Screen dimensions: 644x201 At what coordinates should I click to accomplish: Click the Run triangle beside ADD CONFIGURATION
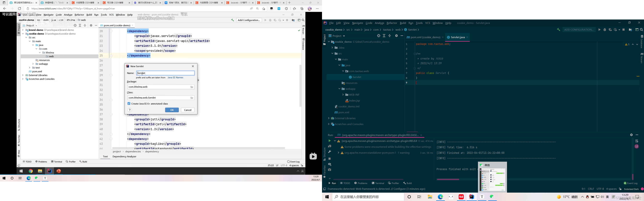click(x=599, y=30)
